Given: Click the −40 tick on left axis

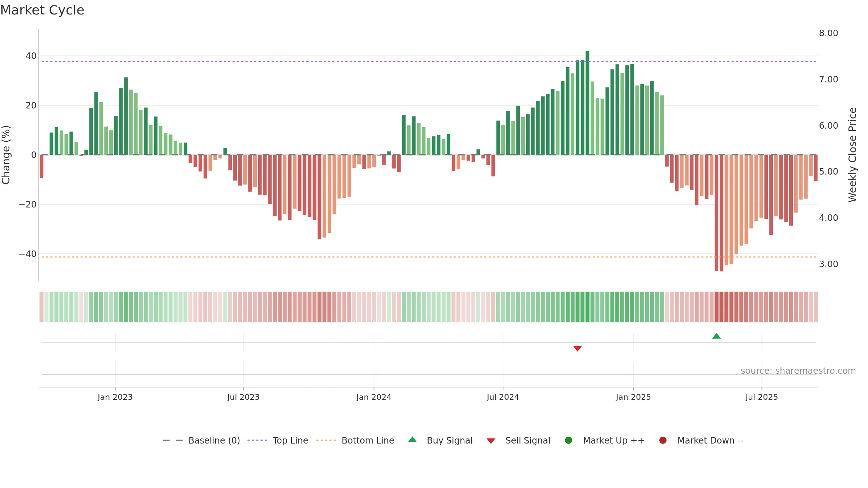Looking at the screenshot, I should pyautogui.click(x=28, y=254).
